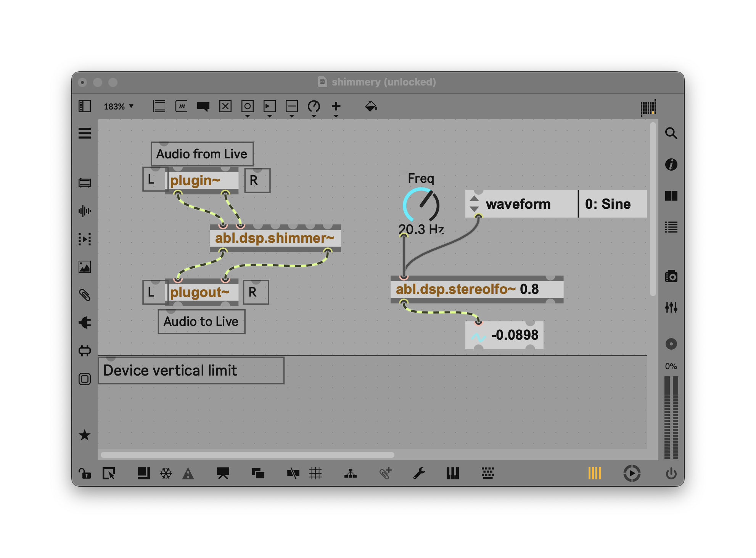756x558 pixels.
Task: Click the wrench debugging icon in bottom toolbar
Action: [x=419, y=473]
